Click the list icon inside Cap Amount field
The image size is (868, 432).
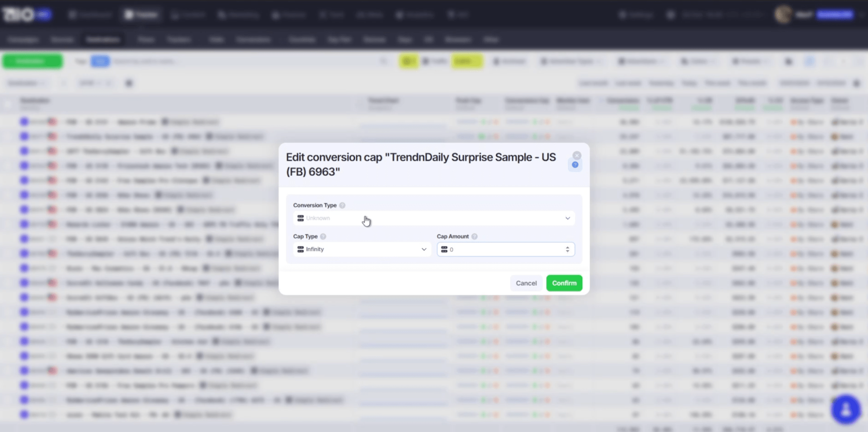pos(444,250)
